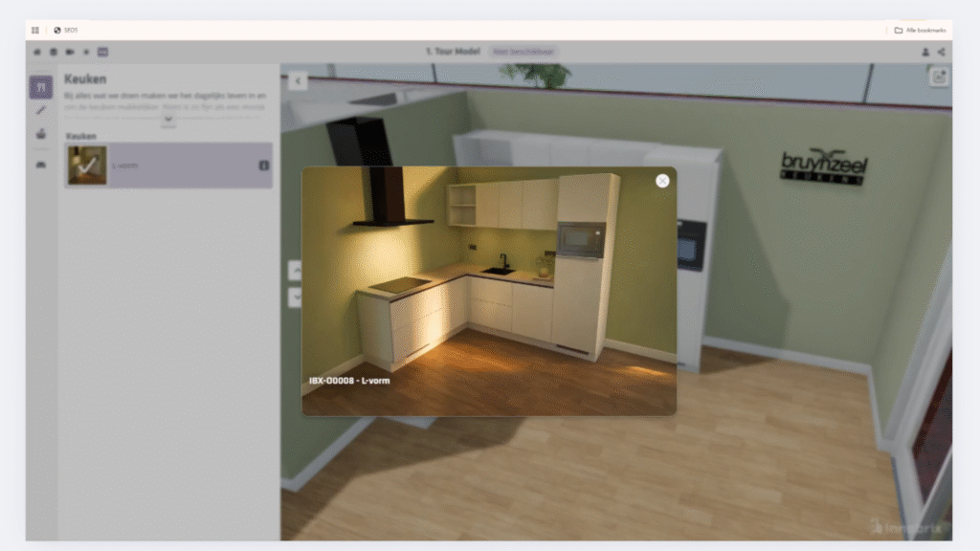This screenshot has width=980, height=551.
Task: Open the third sidebar category icon
Action: pos(40,134)
